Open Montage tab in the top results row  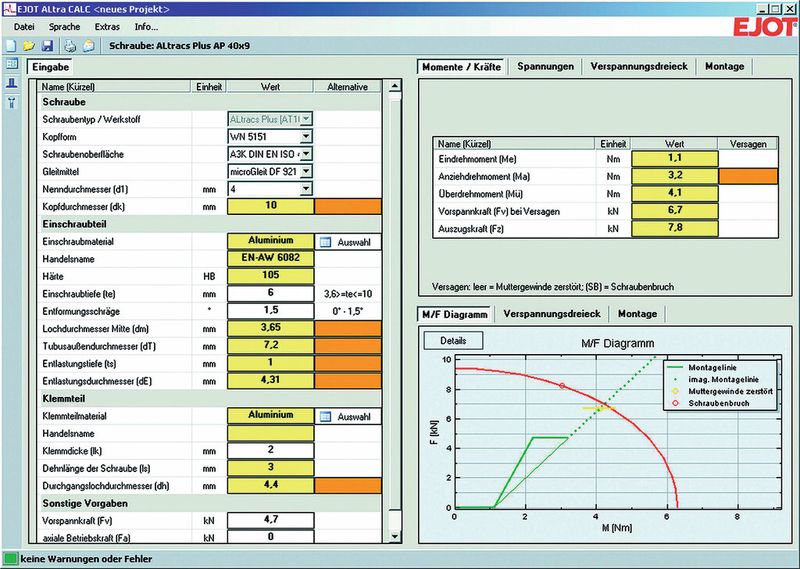coord(724,66)
